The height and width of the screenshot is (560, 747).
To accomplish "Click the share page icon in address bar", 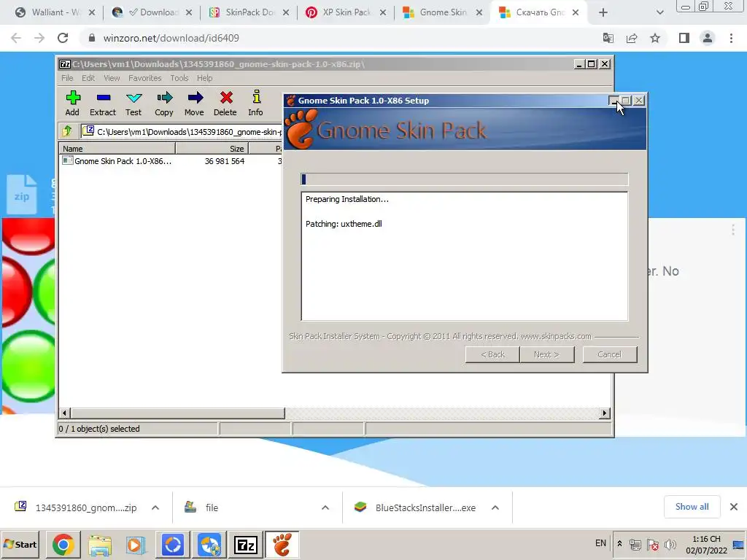I will pos(632,38).
